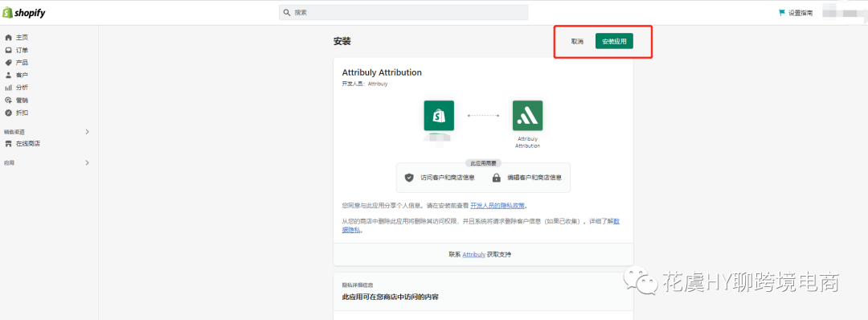
Task: Expand the 销售渠道 chevron
Action: [87, 132]
